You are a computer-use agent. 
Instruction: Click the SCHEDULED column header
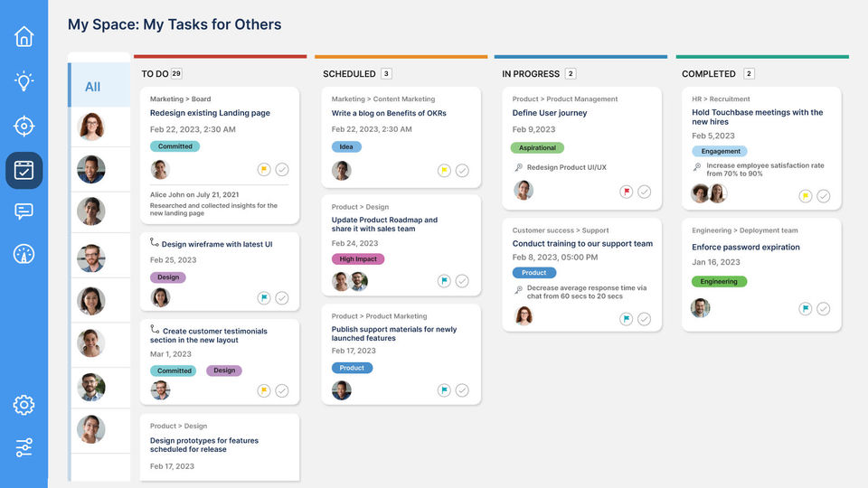[349, 74]
